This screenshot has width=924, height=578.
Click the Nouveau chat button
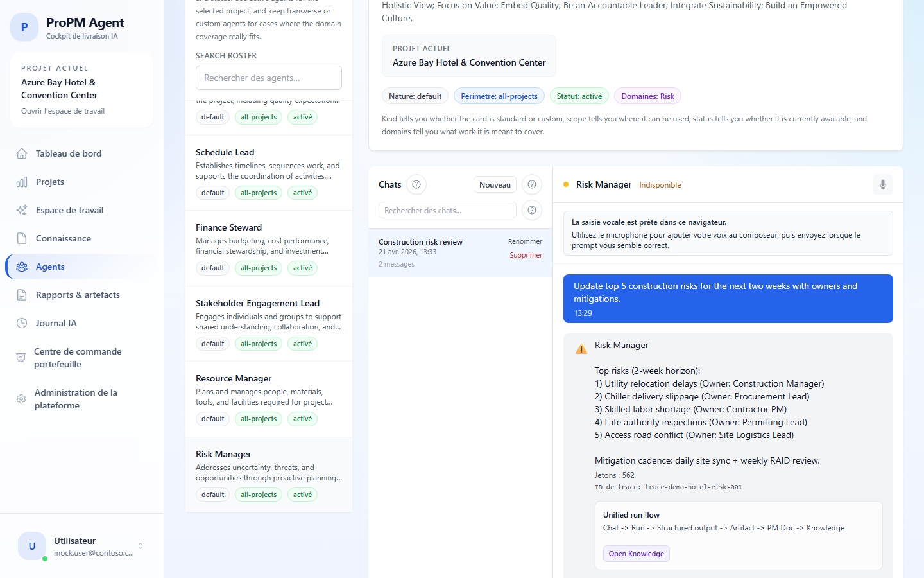pos(494,184)
